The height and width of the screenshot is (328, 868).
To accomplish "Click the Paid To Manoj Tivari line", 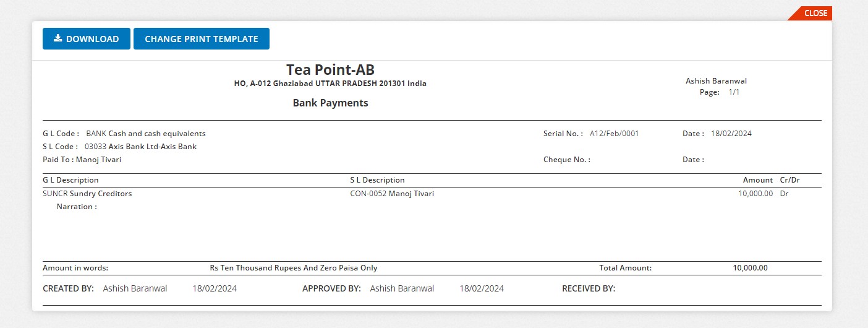I will tap(82, 160).
